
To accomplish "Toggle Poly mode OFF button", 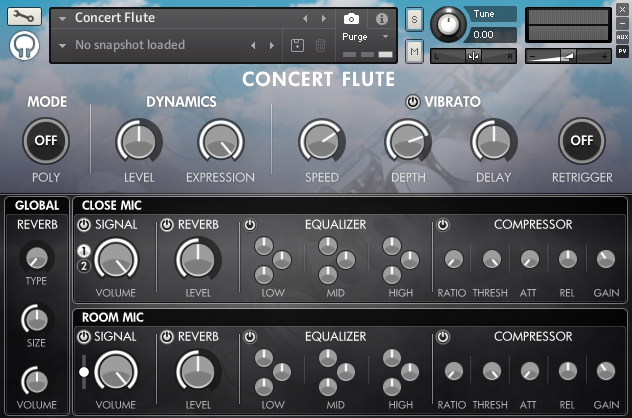I will click(x=46, y=141).
